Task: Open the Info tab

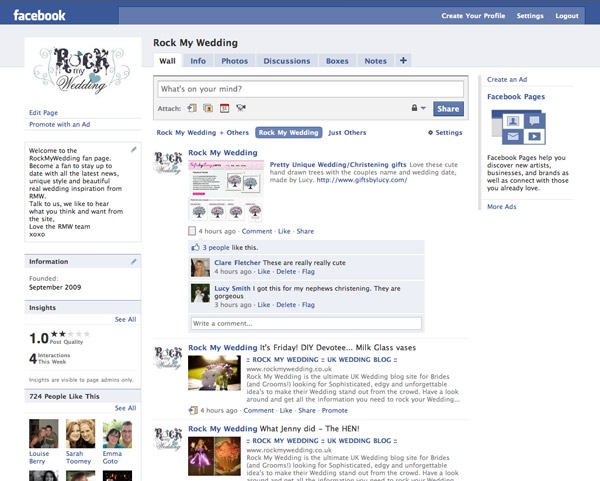Action: pos(198,61)
